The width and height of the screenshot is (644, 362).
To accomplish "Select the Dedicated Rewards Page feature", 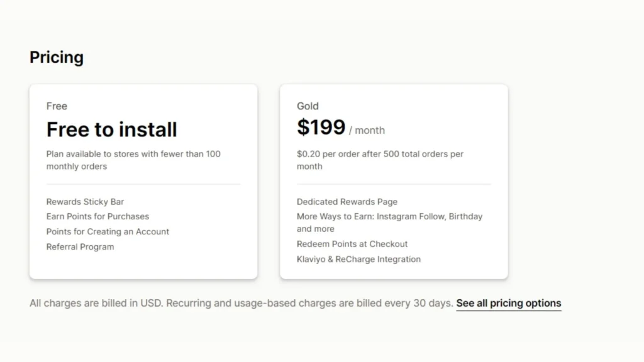I will pos(347,202).
